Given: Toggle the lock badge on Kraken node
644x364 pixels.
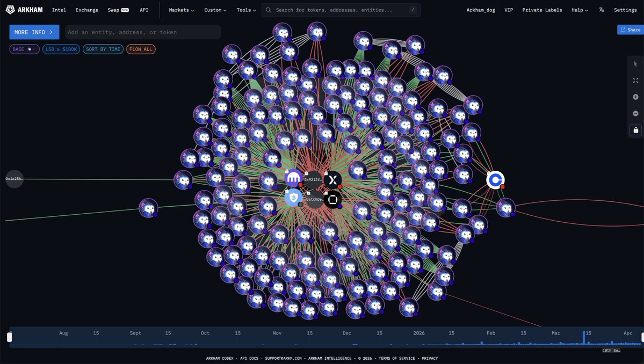Looking at the screenshot, I should tap(287, 172).
